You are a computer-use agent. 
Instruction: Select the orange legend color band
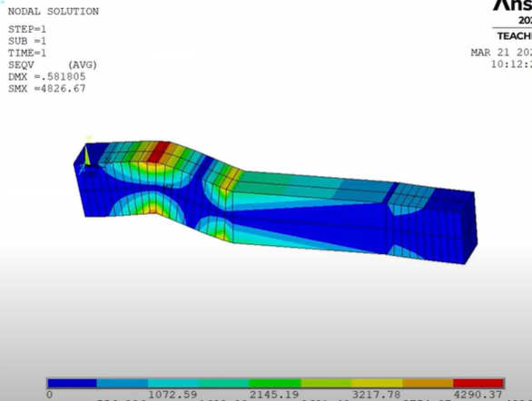tap(428, 383)
